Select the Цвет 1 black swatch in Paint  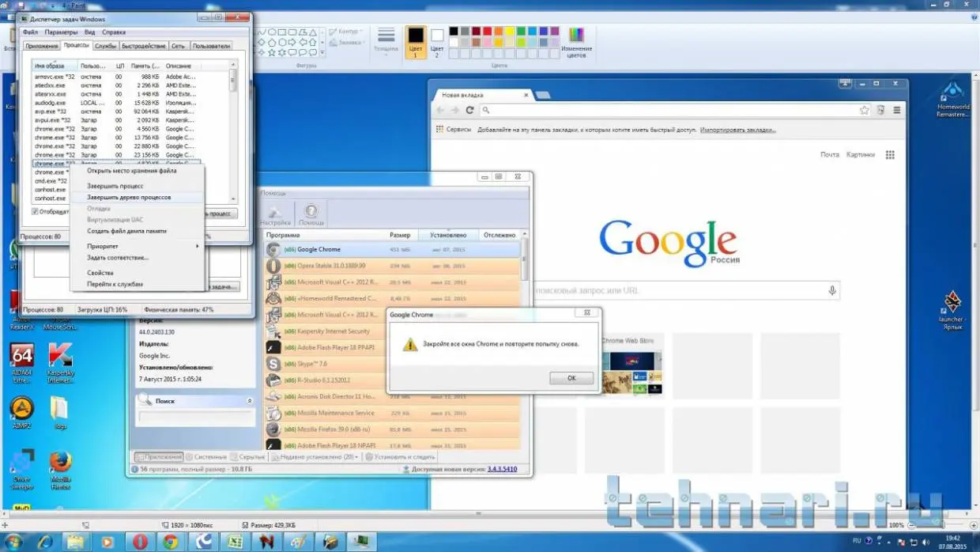pos(415,42)
